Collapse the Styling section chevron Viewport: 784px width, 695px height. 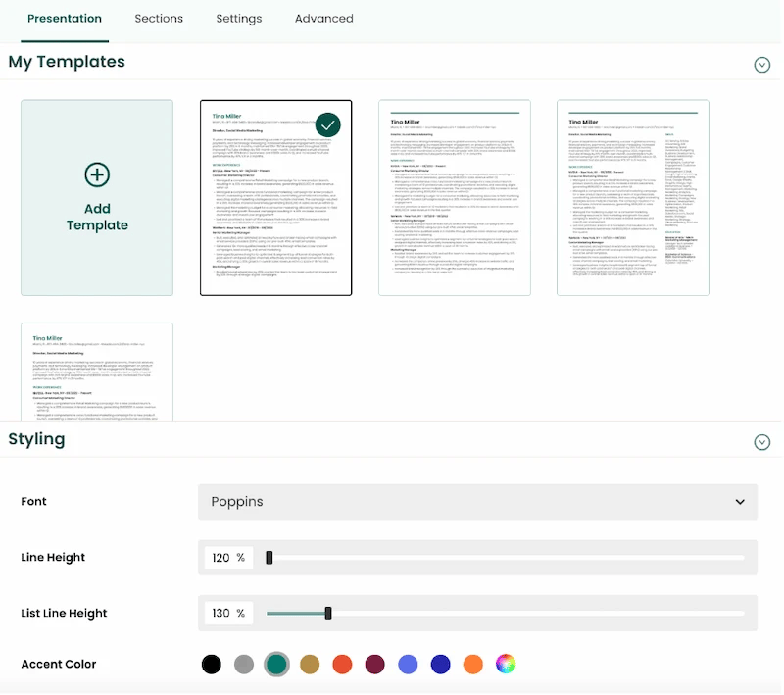click(761, 442)
